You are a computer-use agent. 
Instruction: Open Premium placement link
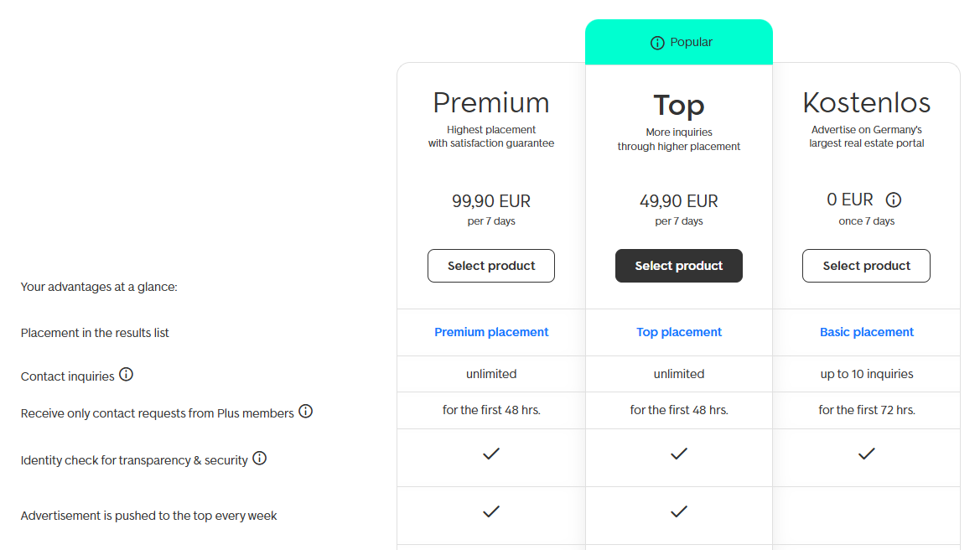click(491, 332)
